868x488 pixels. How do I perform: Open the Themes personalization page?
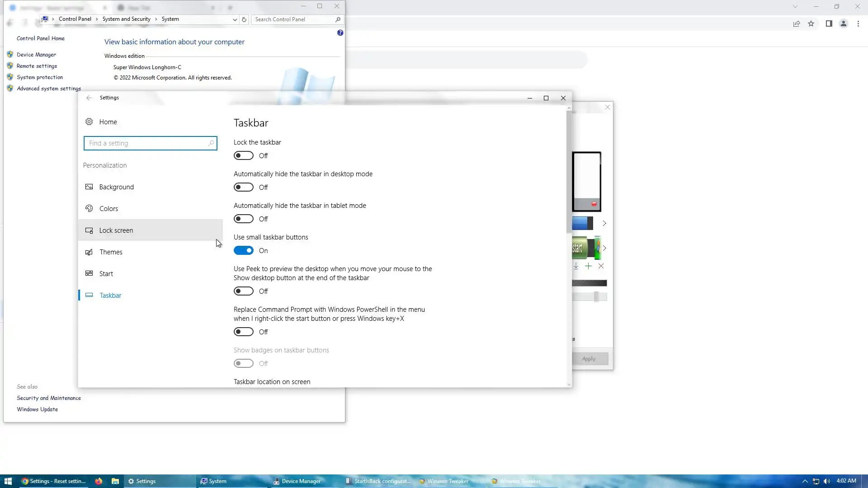(x=111, y=252)
